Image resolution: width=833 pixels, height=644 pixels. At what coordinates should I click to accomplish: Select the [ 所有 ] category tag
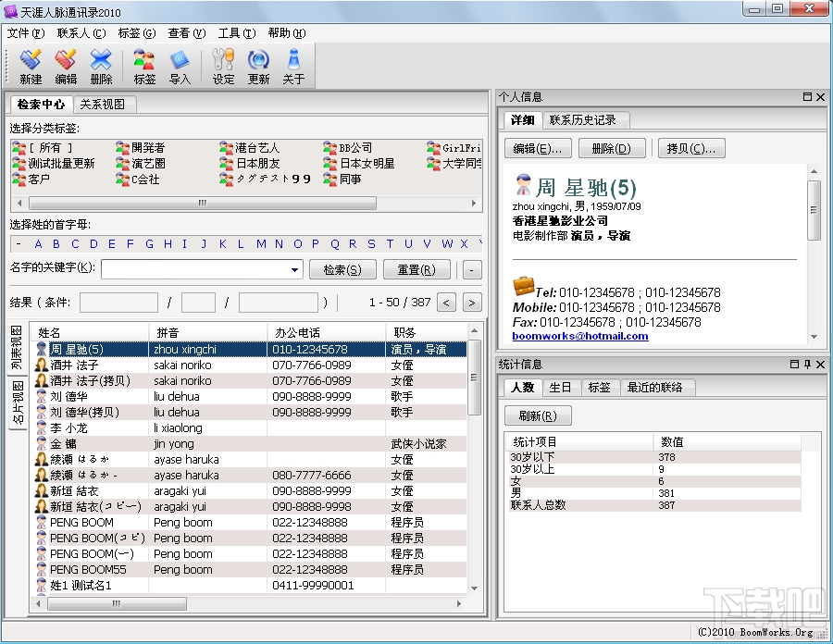[43, 148]
